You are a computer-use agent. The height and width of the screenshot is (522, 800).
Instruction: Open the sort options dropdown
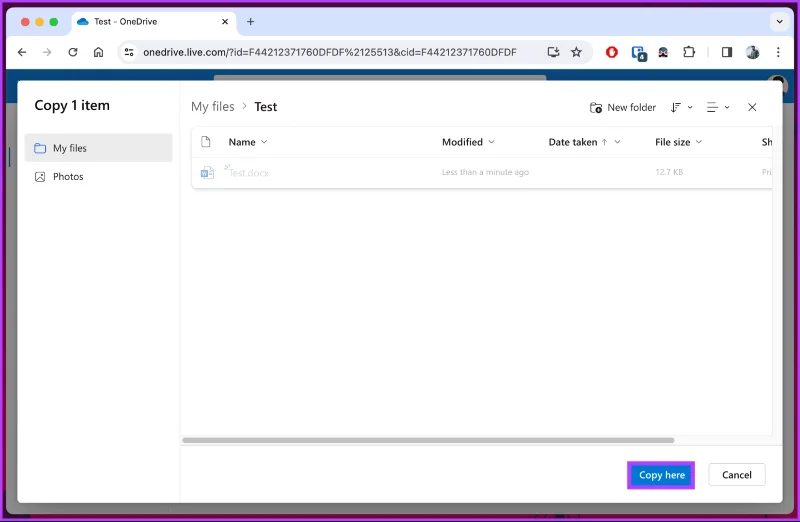click(x=682, y=108)
